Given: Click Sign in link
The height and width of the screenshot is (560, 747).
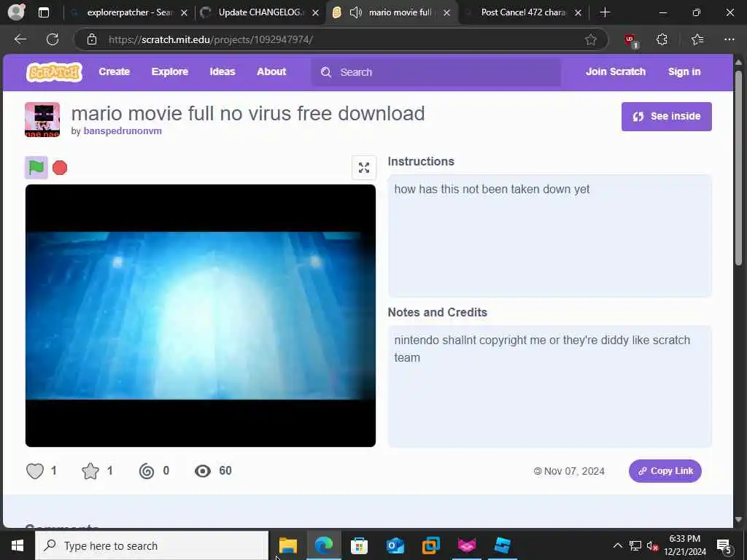Looking at the screenshot, I should pyautogui.click(x=684, y=72).
